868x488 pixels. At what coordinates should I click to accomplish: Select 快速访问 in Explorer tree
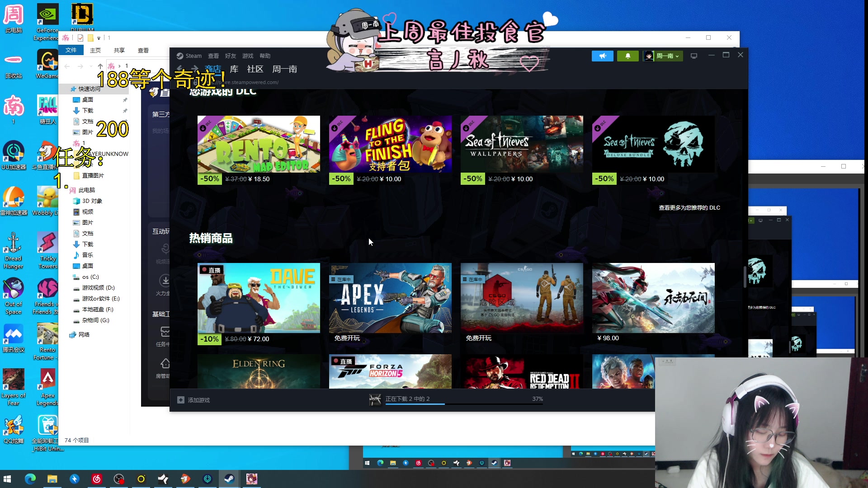click(x=90, y=89)
